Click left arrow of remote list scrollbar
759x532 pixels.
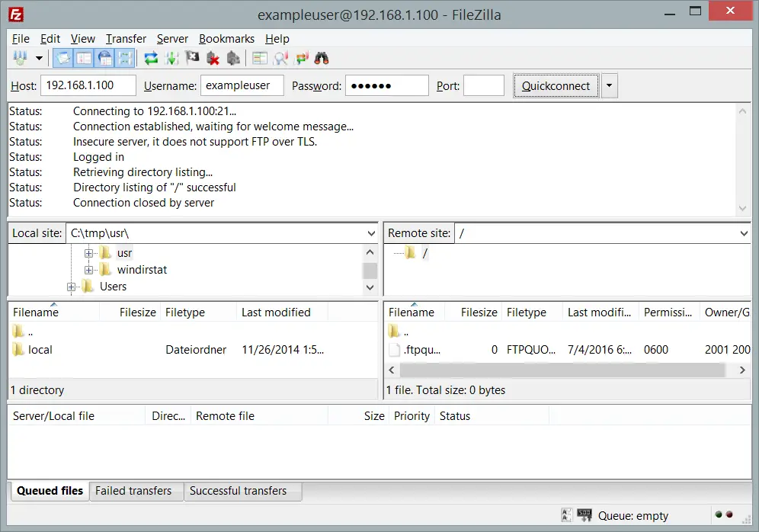tap(392, 370)
